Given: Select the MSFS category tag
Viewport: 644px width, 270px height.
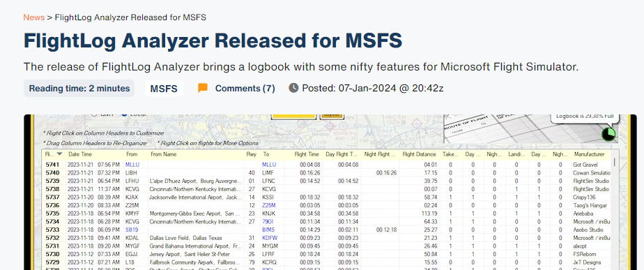Looking at the screenshot, I should [x=164, y=89].
